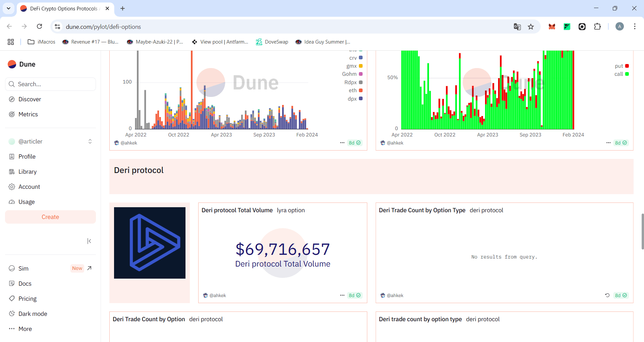Open the Deri protocol logo image
The height and width of the screenshot is (342, 644).
coord(150,243)
